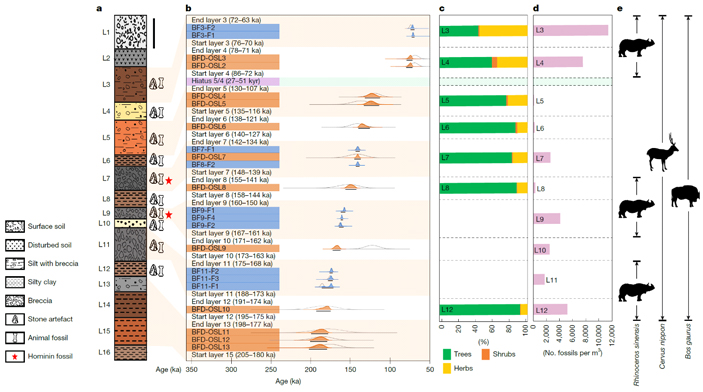Click the BF3-F2 sample label
This screenshot has width=703, height=392.
[x=203, y=28]
